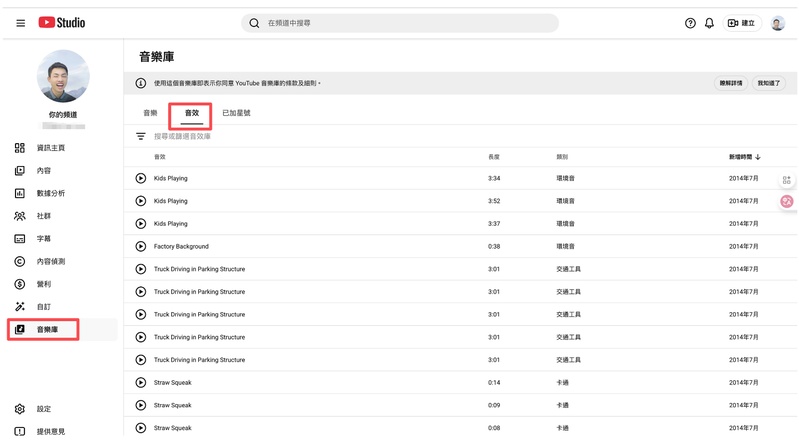799x442 pixels.
Task: Click the channel profile picture in sidebar
Action: [x=63, y=76]
